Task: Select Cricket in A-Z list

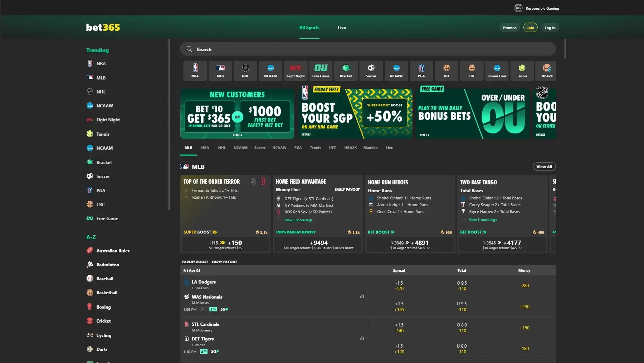Action: pyautogui.click(x=99, y=321)
